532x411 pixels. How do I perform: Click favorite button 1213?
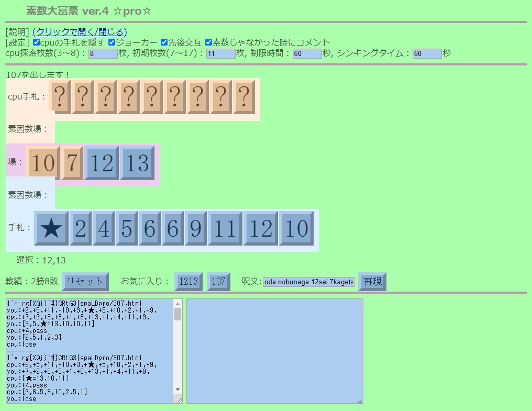coord(189,281)
